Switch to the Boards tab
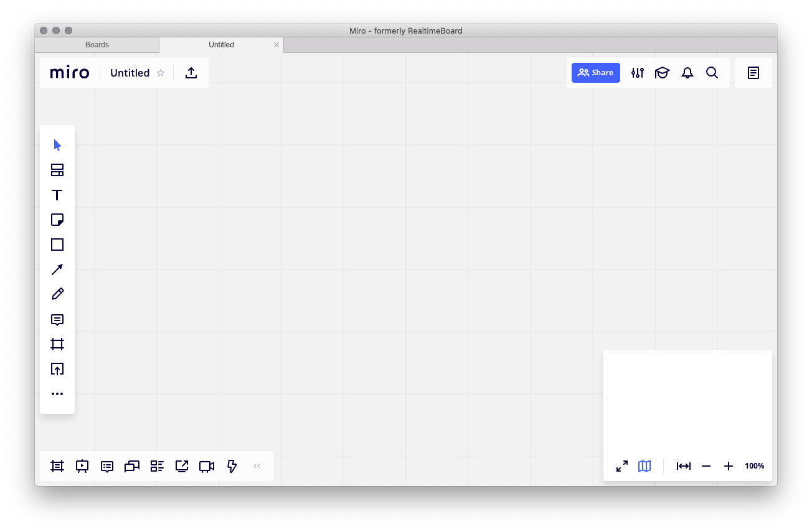This screenshot has width=812, height=532. [97, 45]
